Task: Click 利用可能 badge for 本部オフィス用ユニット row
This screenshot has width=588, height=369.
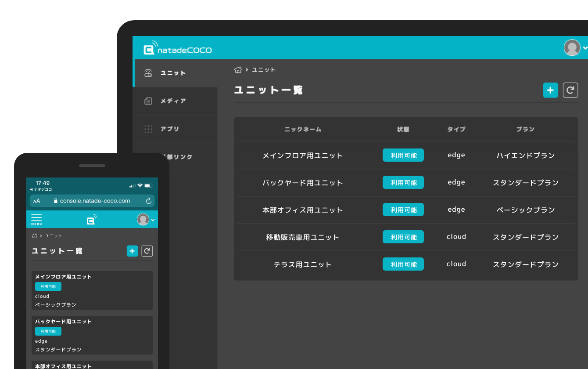Action: [x=403, y=210]
